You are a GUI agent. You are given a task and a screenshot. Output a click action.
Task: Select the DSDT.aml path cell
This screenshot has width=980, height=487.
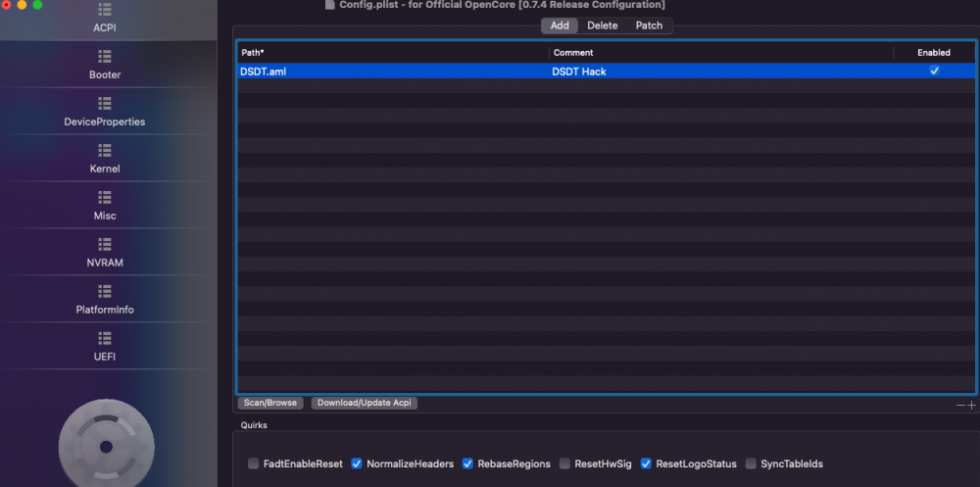coord(393,72)
